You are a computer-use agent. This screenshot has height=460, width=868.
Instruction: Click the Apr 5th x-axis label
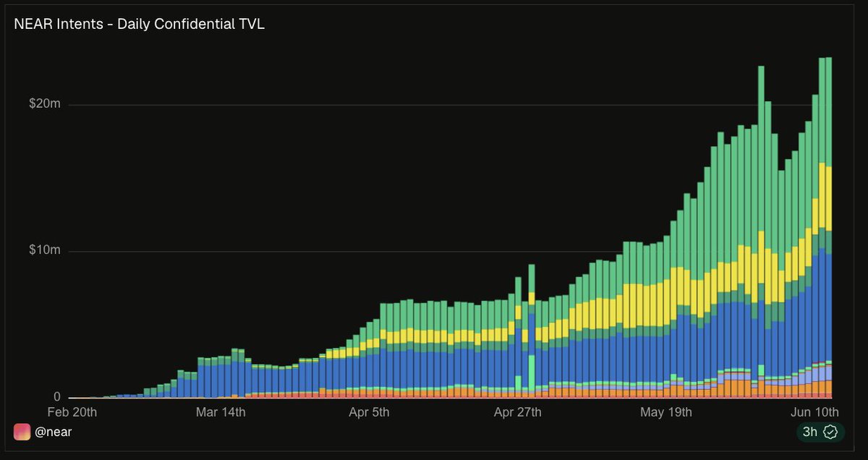click(x=369, y=412)
